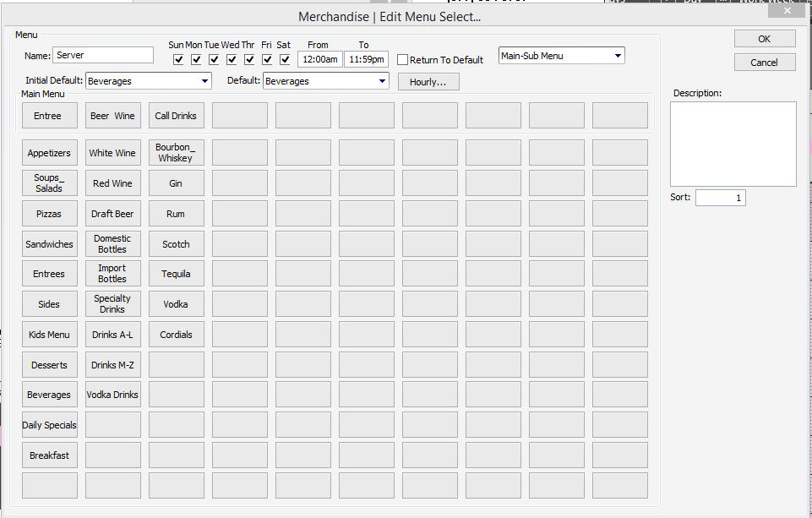Click the Cancel button
This screenshot has width=812, height=518.
pyautogui.click(x=765, y=63)
